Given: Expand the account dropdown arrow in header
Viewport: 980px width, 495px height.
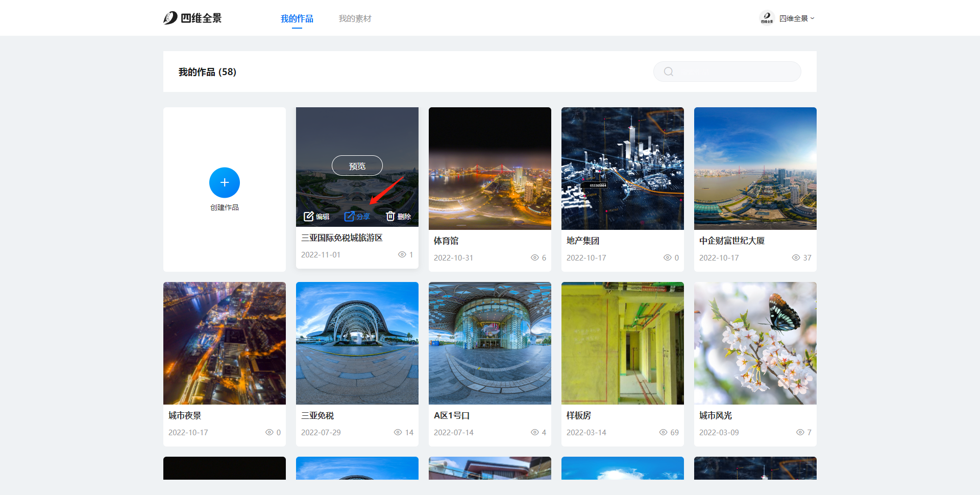Looking at the screenshot, I should (813, 18).
